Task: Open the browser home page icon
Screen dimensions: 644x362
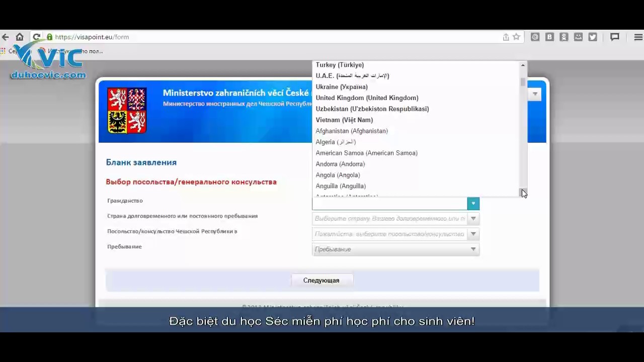Action: 20,37
